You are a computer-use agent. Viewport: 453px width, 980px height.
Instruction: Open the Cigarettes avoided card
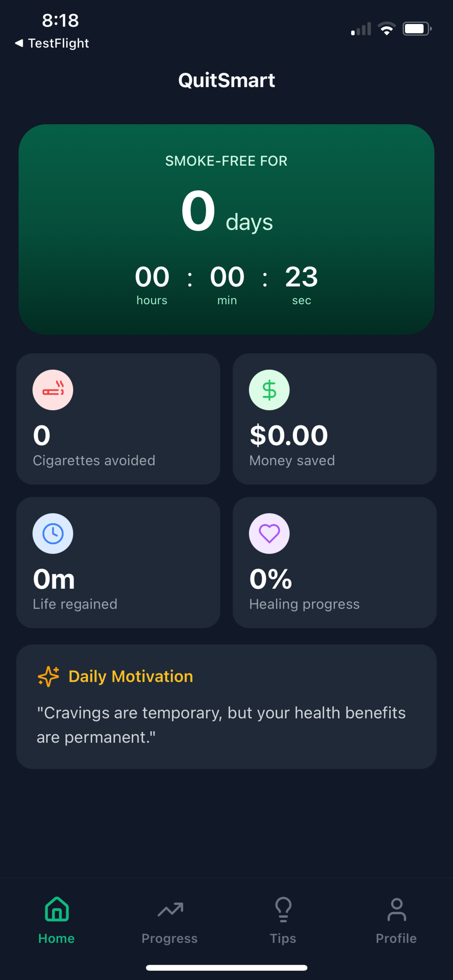pos(118,419)
